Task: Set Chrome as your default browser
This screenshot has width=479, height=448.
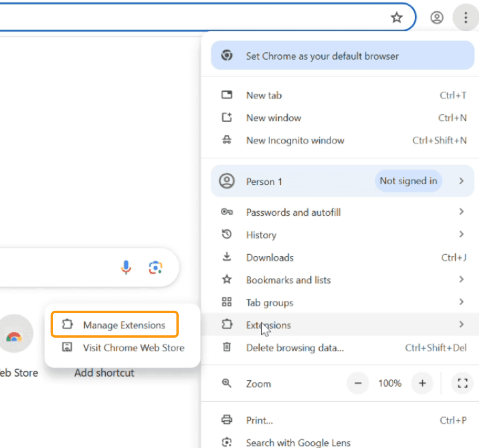Action: (x=343, y=56)
